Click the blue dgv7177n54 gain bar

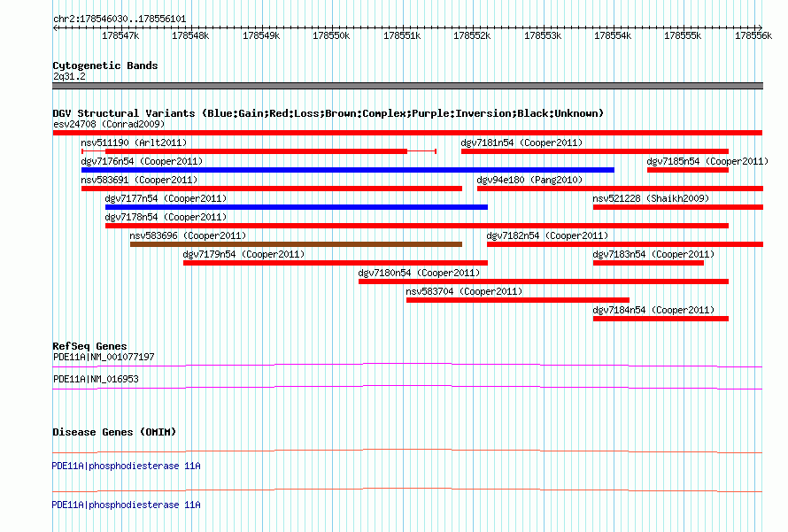pyautogui.click(x=297, y=207)
